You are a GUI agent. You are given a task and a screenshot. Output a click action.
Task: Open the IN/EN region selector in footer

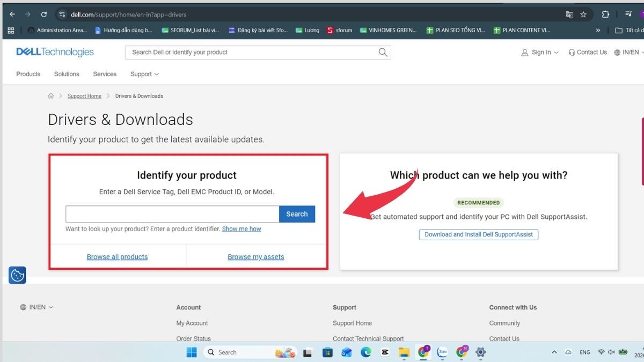tap(36, 307)
